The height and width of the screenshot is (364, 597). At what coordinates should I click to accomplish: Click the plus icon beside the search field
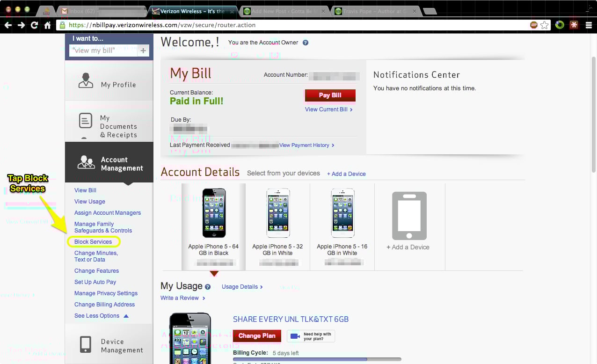pos(143,50)
